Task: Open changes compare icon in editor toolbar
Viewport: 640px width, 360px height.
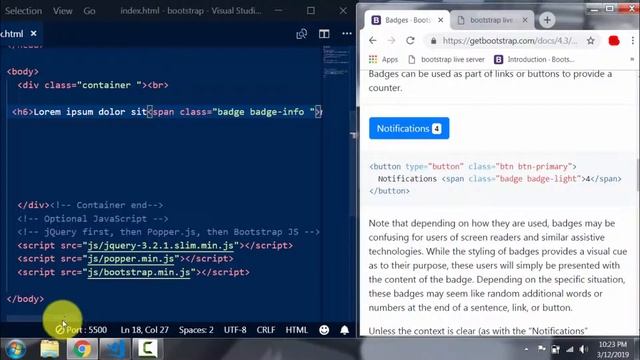Action: pos(302,34)
